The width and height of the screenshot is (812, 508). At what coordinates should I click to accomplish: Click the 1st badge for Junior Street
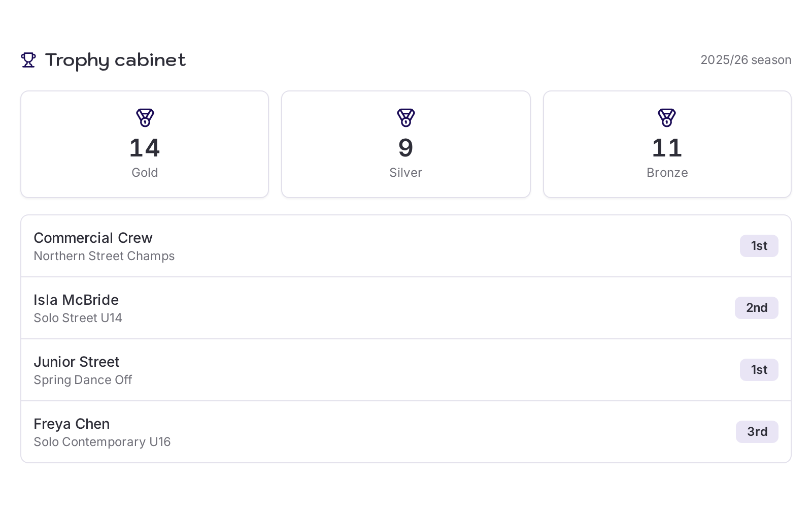pyautogui.click(x=759, y=370)
